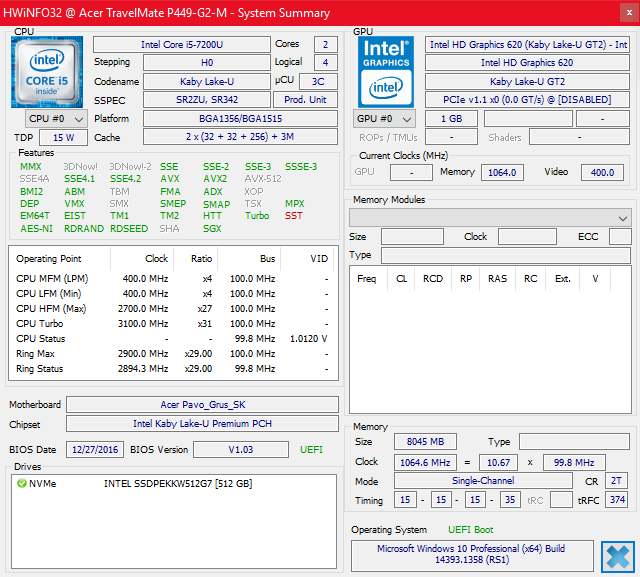This screenshot has width=640, height=577.
Task: Click the Intel Kaby Lake-U Premium PCH chipset field
Action: [x=203, y=424]
